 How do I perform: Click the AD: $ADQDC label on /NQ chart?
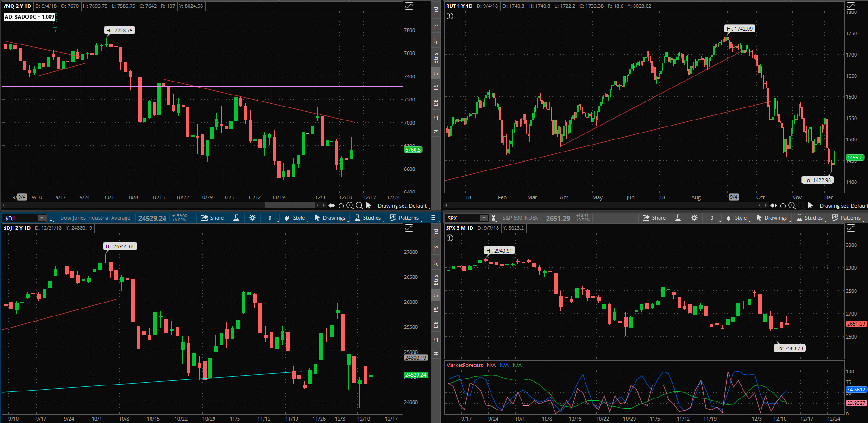pyautogui.click(x=29, y=17)
